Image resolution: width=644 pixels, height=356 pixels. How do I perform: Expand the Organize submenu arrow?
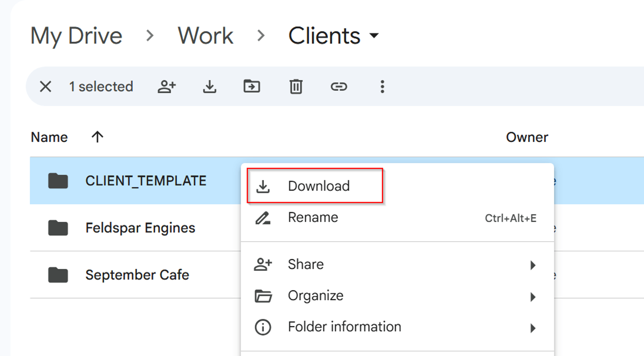click(533, 297)
